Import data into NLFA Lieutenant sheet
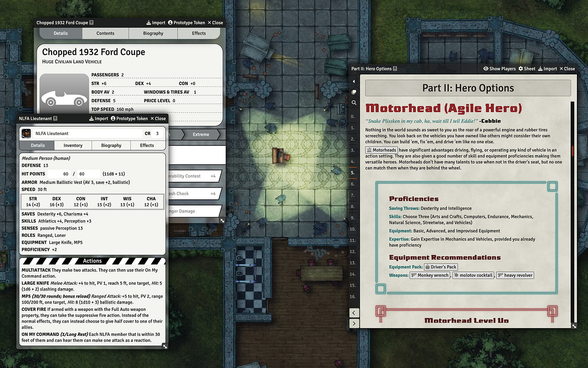 point(98,118)
